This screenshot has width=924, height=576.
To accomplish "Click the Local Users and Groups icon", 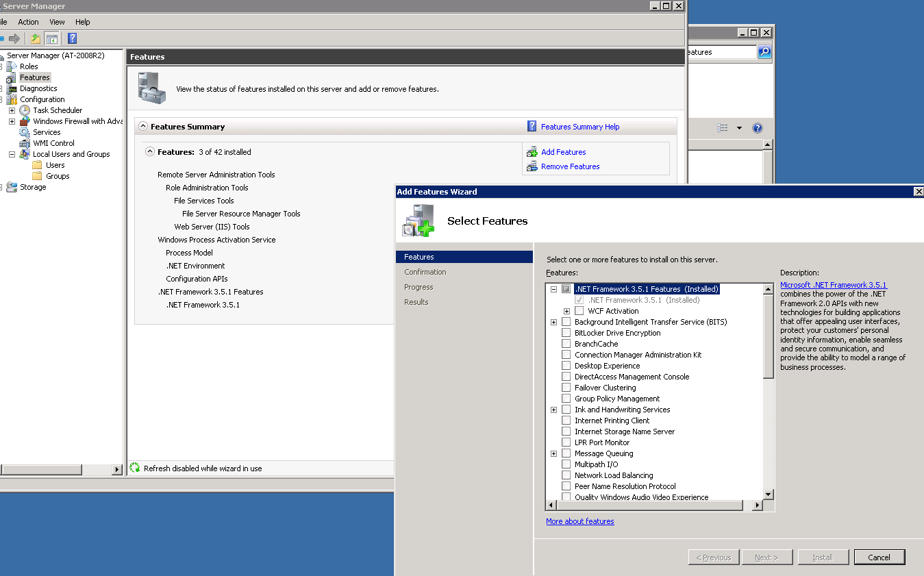I will pos(25,154).
